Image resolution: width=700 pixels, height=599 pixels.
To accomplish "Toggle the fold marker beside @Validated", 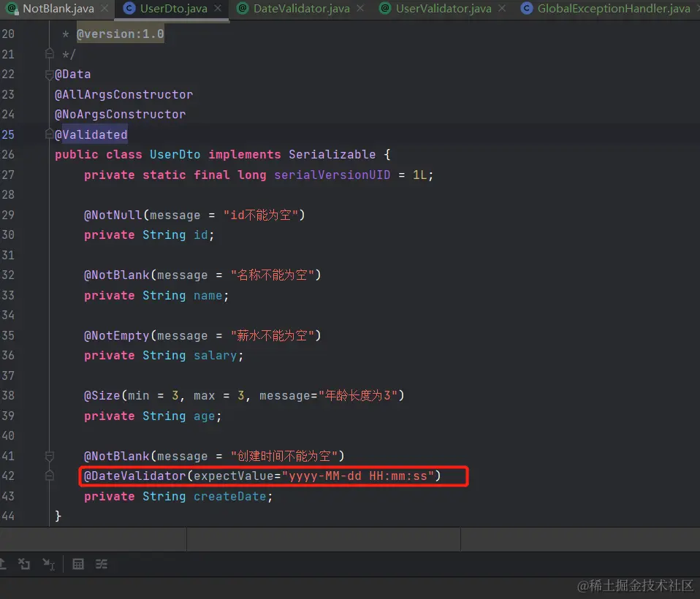I will coord(50,134).
